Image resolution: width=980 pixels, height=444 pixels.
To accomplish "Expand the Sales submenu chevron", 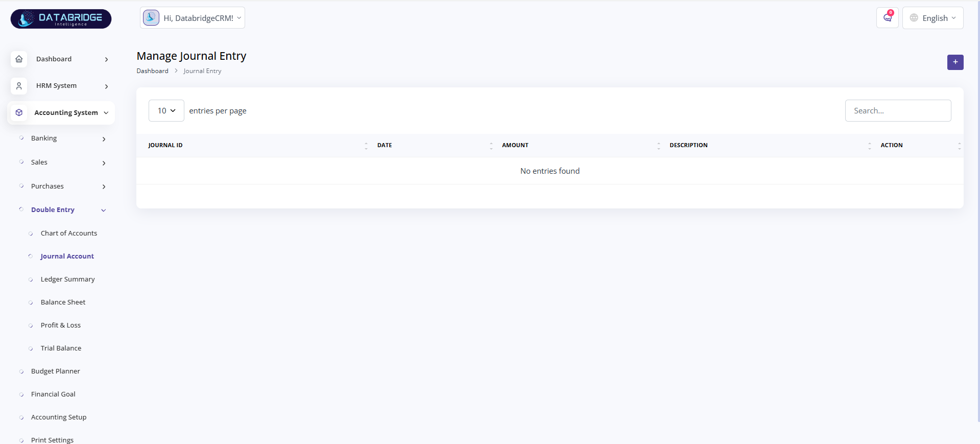I will tap(104, 163).
